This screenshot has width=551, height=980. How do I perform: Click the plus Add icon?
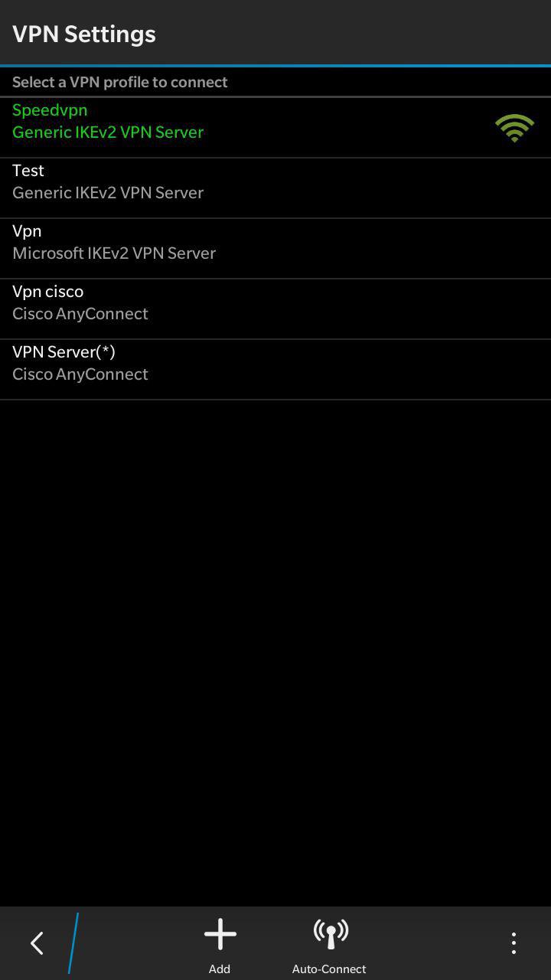(220, 934)
